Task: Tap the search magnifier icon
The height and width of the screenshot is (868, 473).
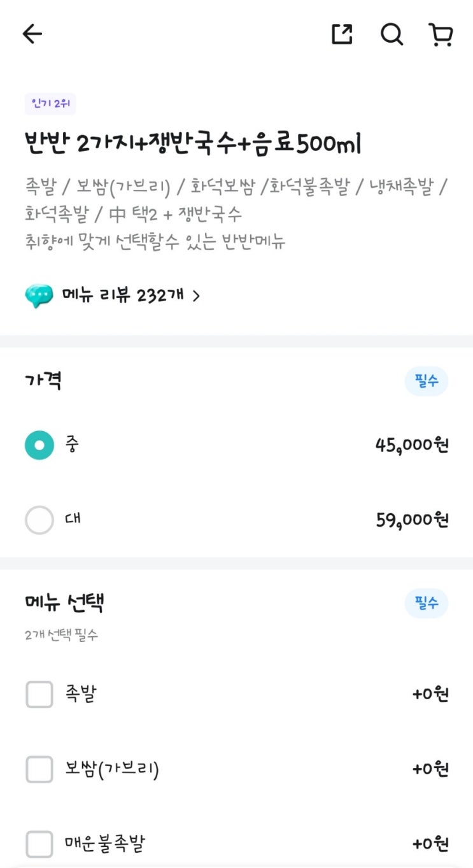Action: coord(392,34)
